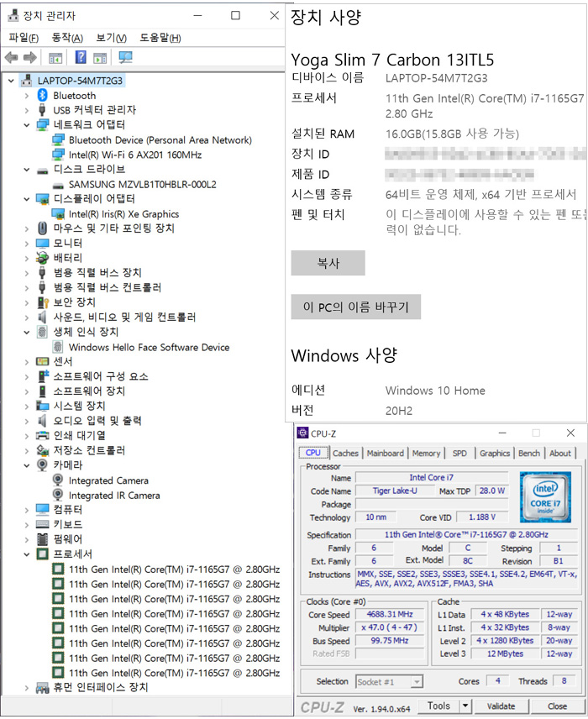Click the Tools button in CPU-Z
The height and width of the screenshot is (719, 588).
click(438, 706)
